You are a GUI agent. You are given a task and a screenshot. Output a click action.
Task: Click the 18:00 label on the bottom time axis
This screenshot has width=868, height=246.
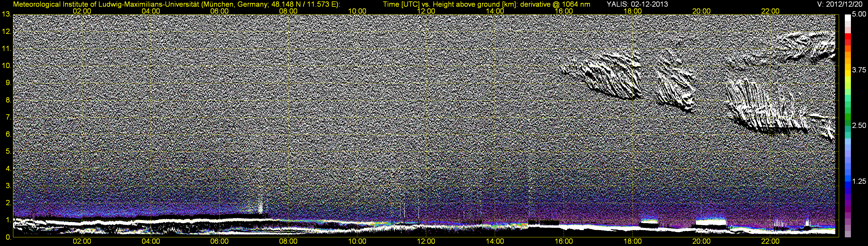632,241
